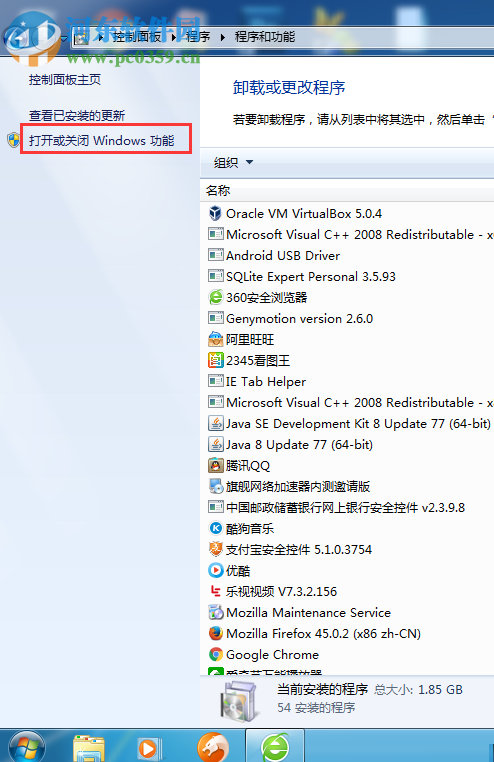Screen dimensions: 494x762
Task: Click the Java 8 Update 77 icon
Action: click(215, 444)
